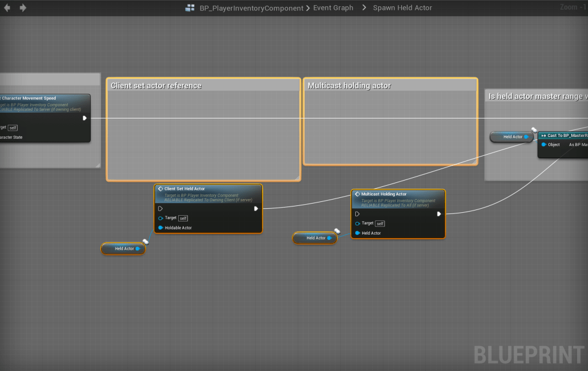
Task: Click the Object pin on the Cast node
Action: pos(544,144)
